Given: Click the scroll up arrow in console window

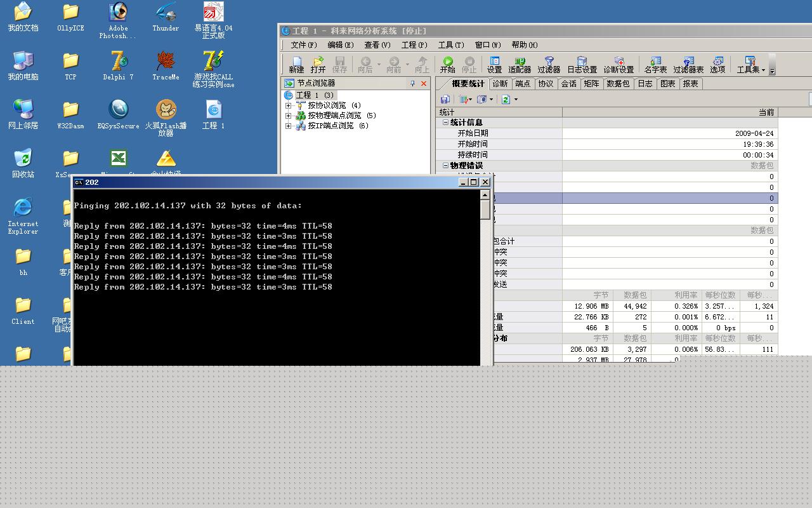Looking at the screenshot, I should click(485, 196).
